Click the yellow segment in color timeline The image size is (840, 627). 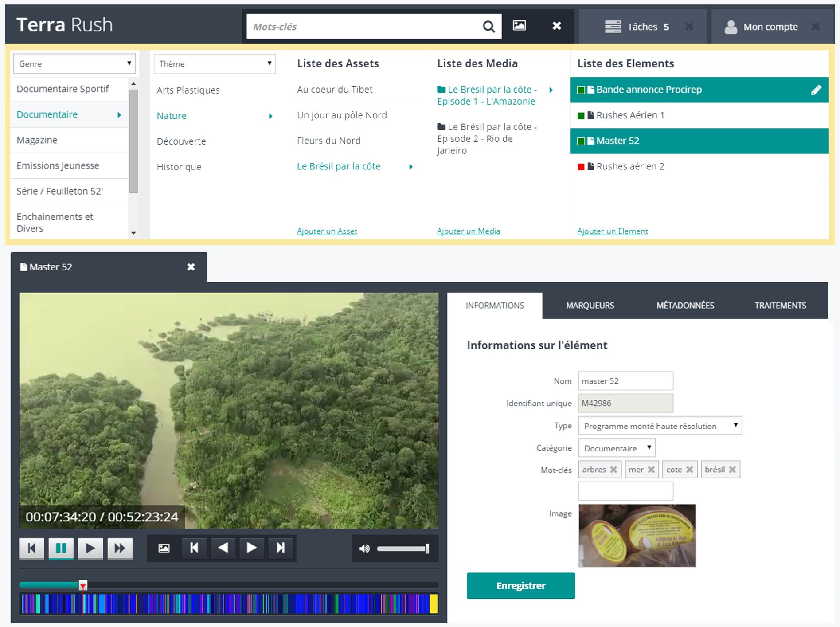[433, 604]
